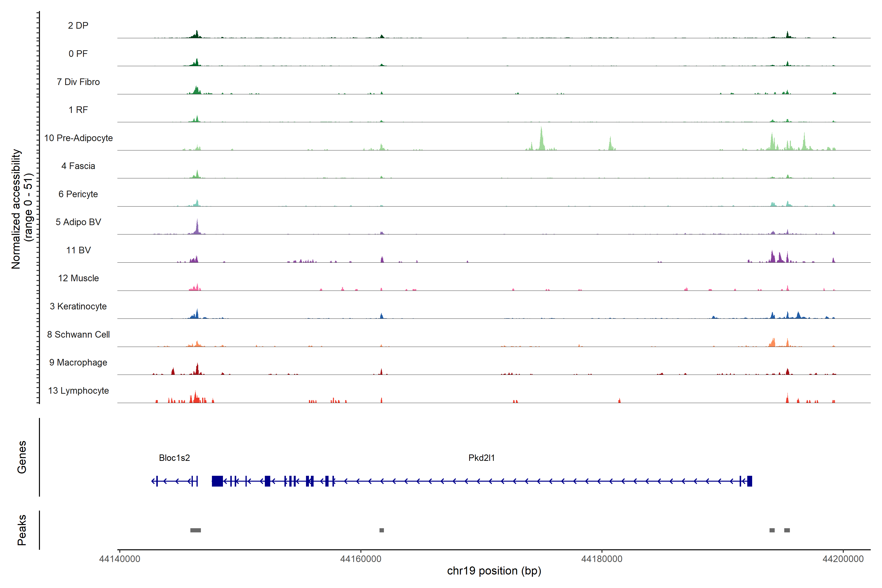Viewport: 882px width, 588px height.
Task: Select the 9 Macrophage track label
Action: coord(78,363)
